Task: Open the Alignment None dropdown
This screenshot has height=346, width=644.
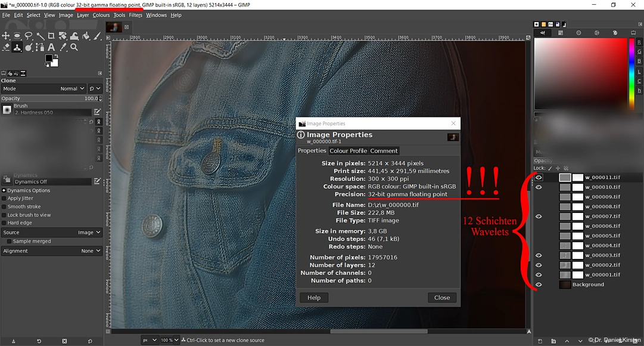Action: coord(51,251)
